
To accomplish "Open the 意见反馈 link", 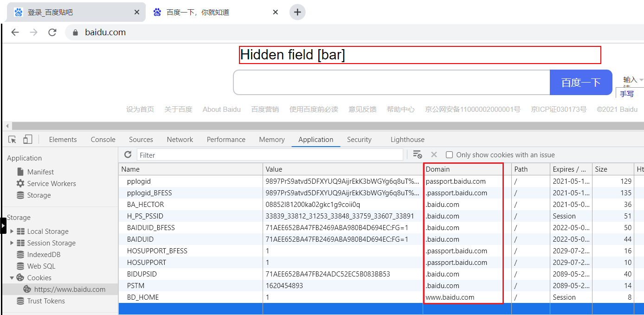I will pos(362,109).
